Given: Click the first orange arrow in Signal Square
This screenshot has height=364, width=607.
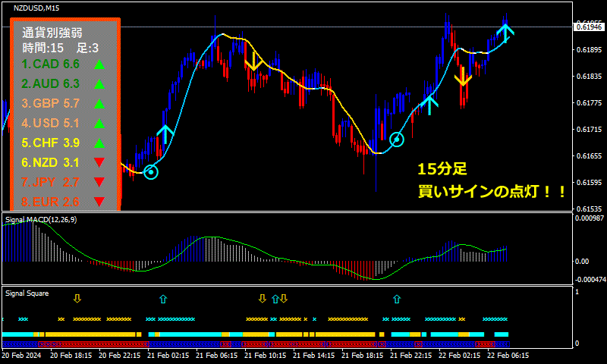Looking at the screenshot, I should [x=77, y=299].
